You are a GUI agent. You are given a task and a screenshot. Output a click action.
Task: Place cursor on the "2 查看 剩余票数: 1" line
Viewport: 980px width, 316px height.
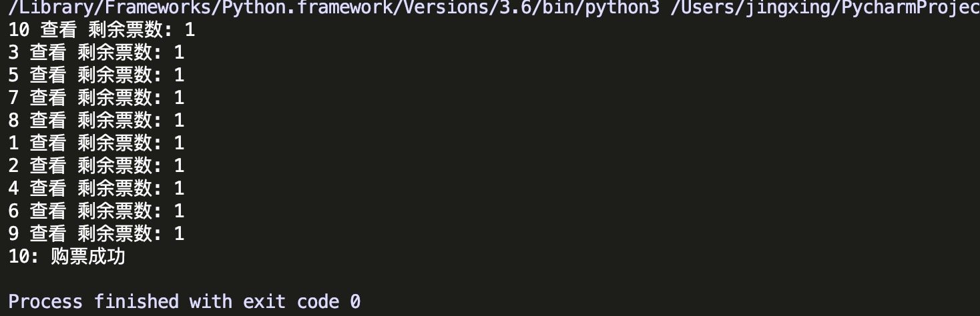[95, 166]
